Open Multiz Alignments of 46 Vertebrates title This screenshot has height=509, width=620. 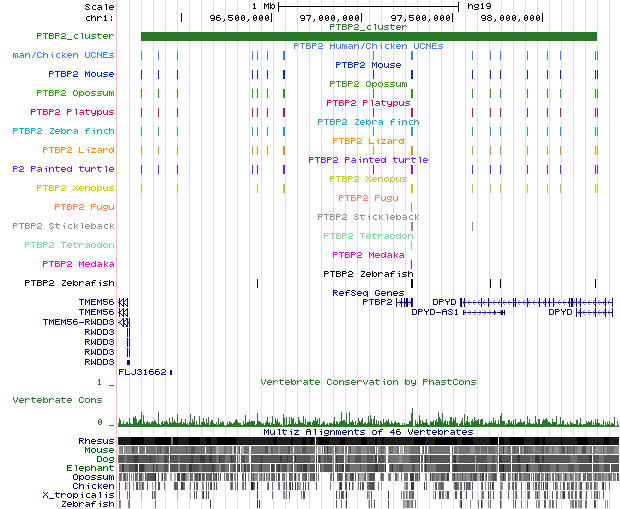tap(368, 432)
